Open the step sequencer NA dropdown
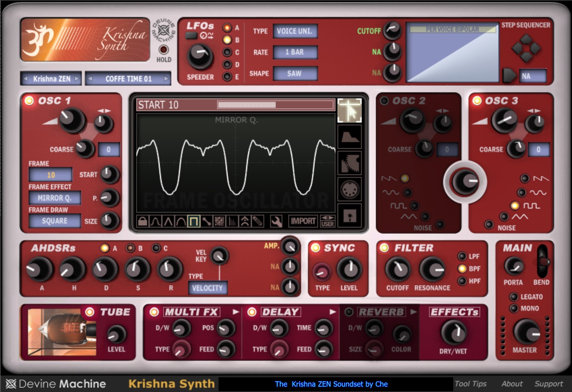 click(x=533, y=76)
